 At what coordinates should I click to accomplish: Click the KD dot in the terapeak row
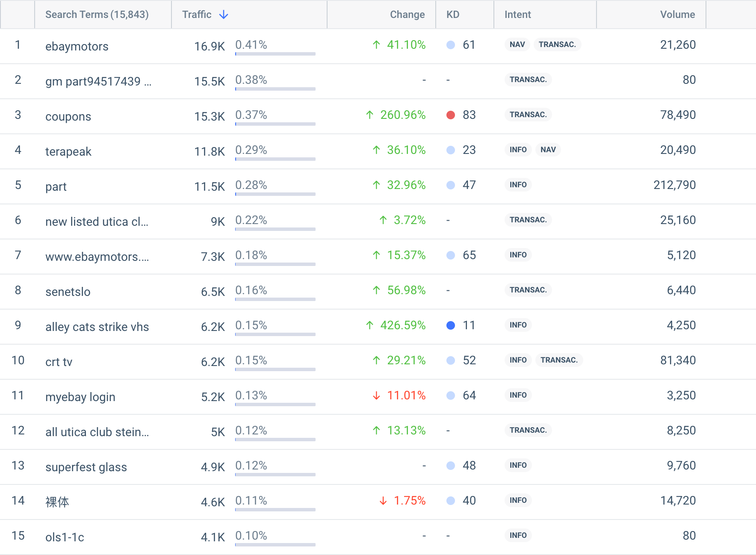pyautogui.click(x=450, y=150)
